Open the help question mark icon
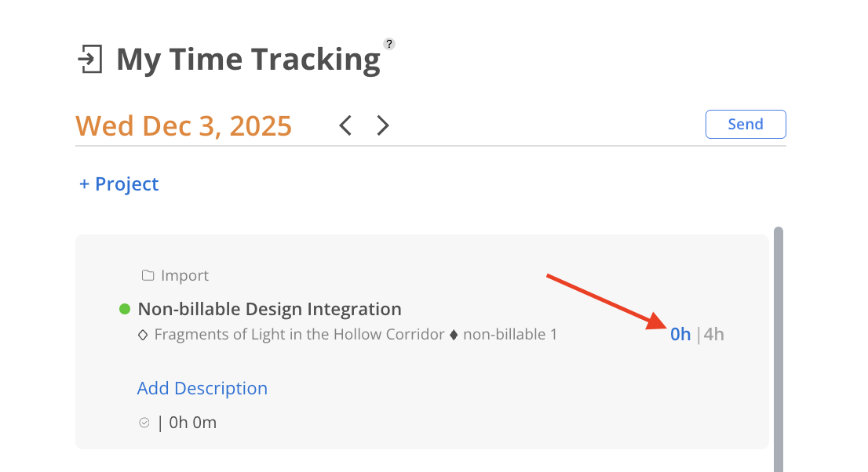The width and height of the screenshot is (868, 472). pyautogui.click(x=388, y=44)
